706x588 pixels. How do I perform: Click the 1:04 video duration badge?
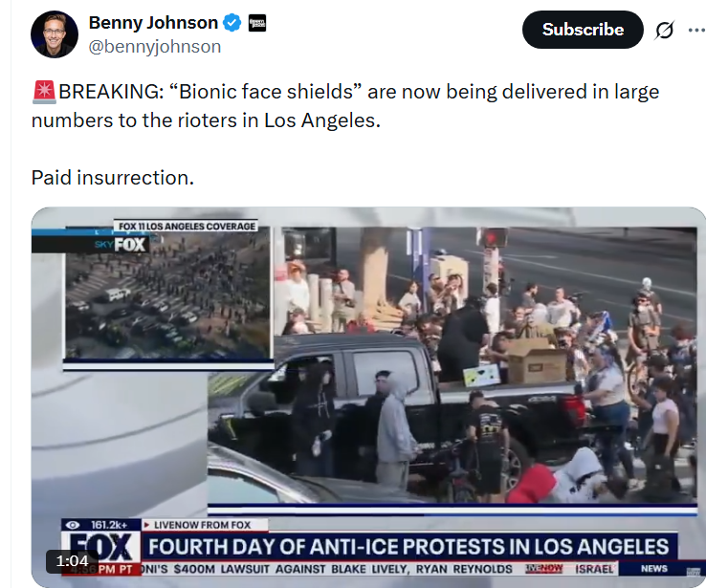72,560
